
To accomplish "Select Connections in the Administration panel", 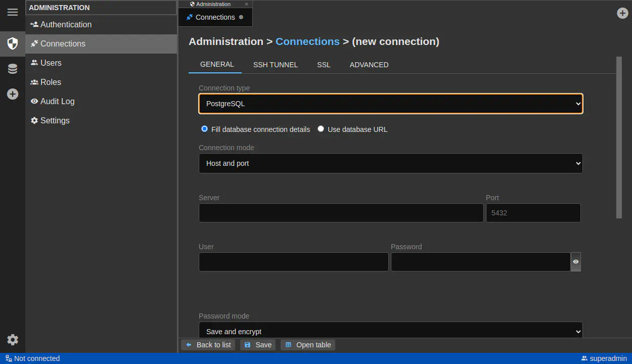I will (101, 43).
